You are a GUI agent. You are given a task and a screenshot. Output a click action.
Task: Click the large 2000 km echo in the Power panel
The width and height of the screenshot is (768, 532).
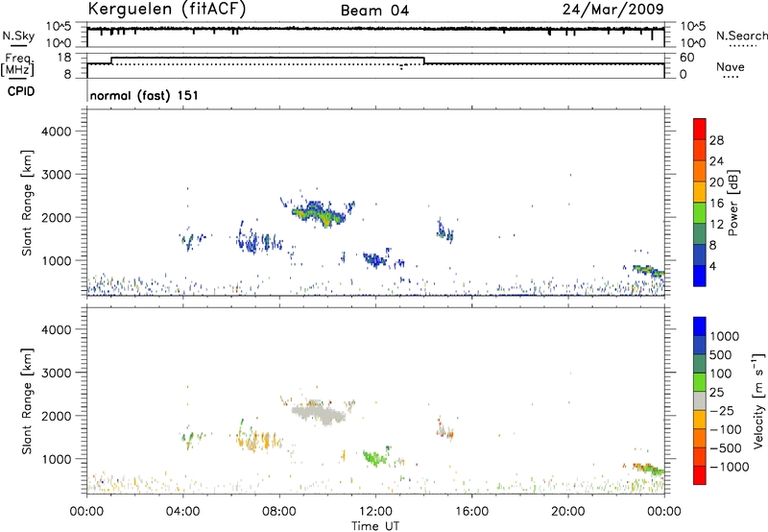(319, 214)
